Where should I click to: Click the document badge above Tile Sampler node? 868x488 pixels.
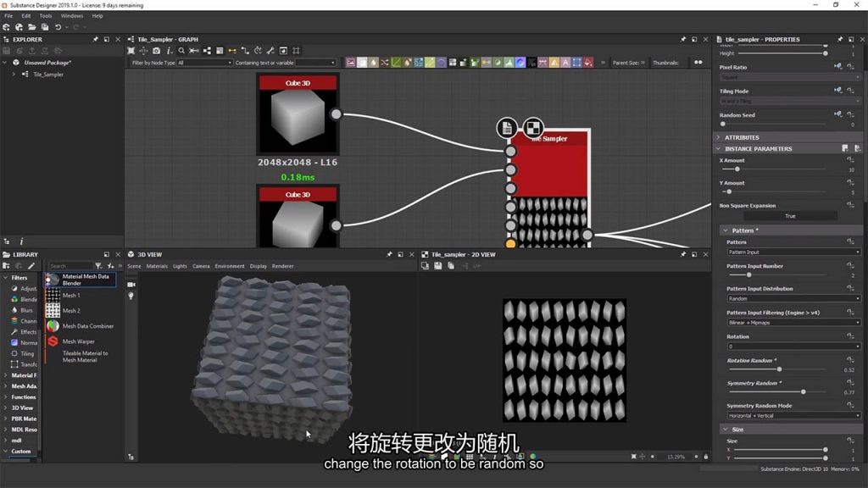507,128
